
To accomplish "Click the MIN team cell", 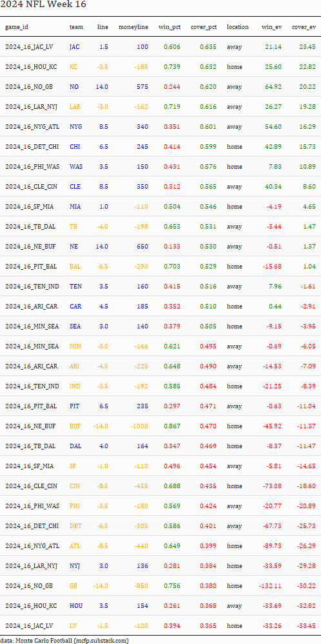I will [x=75, y=346].
